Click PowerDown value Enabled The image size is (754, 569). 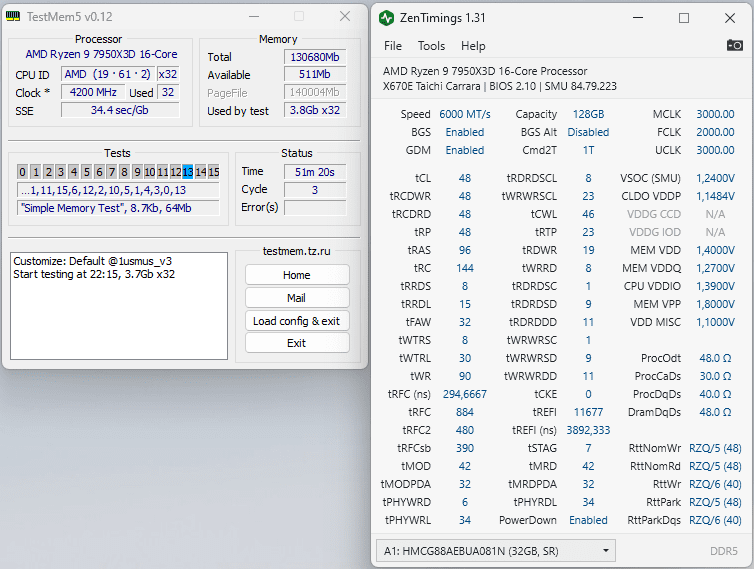pyautogui.click(x=588, y=520)
